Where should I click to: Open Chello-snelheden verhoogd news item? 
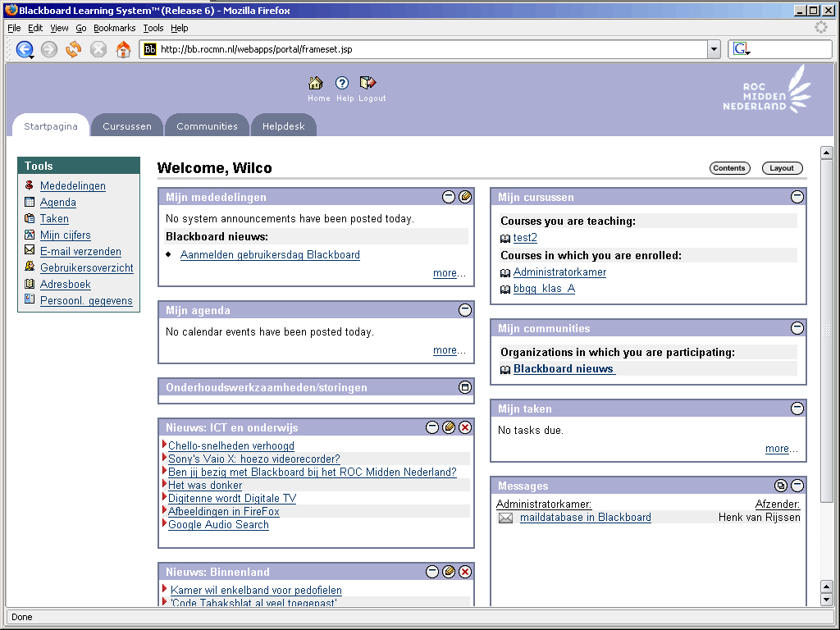click(231, 445)
